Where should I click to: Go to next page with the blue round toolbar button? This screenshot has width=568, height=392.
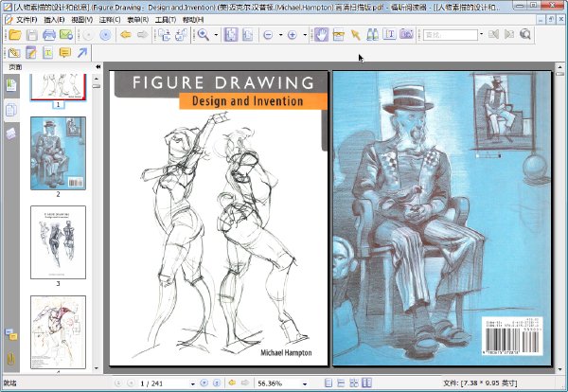pos(105,35)
